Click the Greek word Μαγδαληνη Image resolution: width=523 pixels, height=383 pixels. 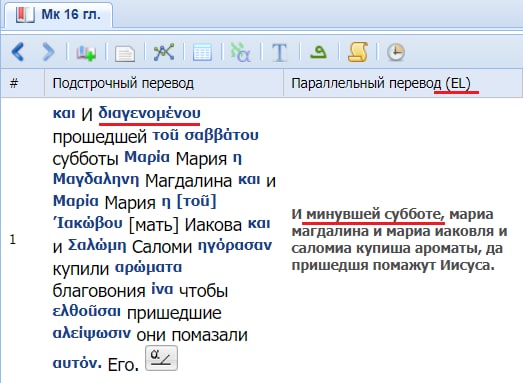point(96,180)
